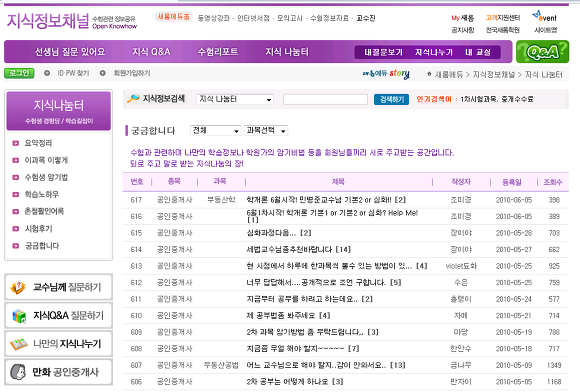Click 지식정보채널 in the breadcrumb
The width and height of the screenshot is (580, 392).
pyautogui.click(x=493, y=74)
